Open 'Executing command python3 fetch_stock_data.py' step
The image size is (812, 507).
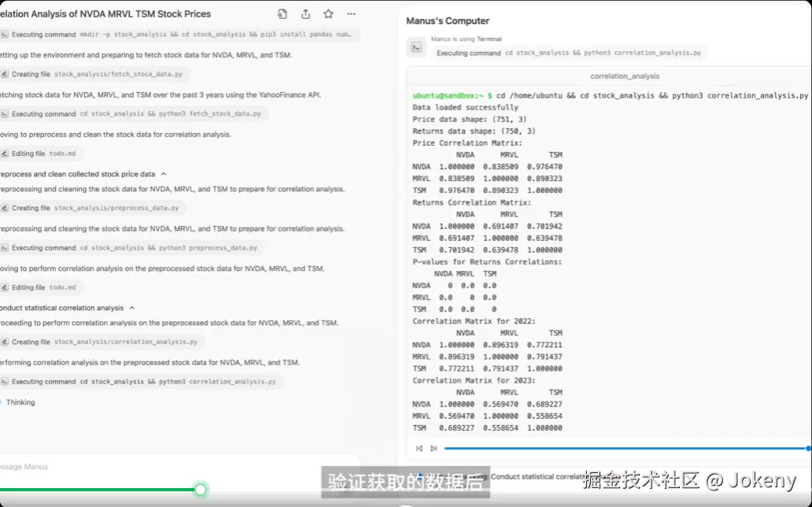[134, 113]
